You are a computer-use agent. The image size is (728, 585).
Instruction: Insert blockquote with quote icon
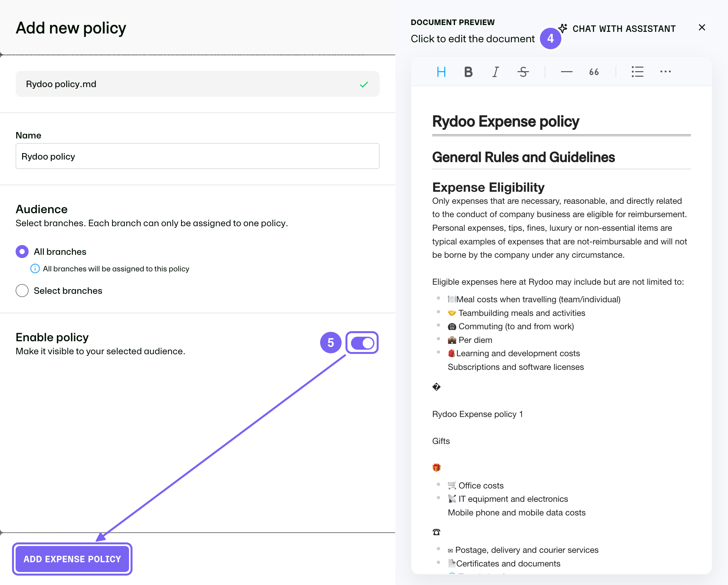(x=594, y=72)
